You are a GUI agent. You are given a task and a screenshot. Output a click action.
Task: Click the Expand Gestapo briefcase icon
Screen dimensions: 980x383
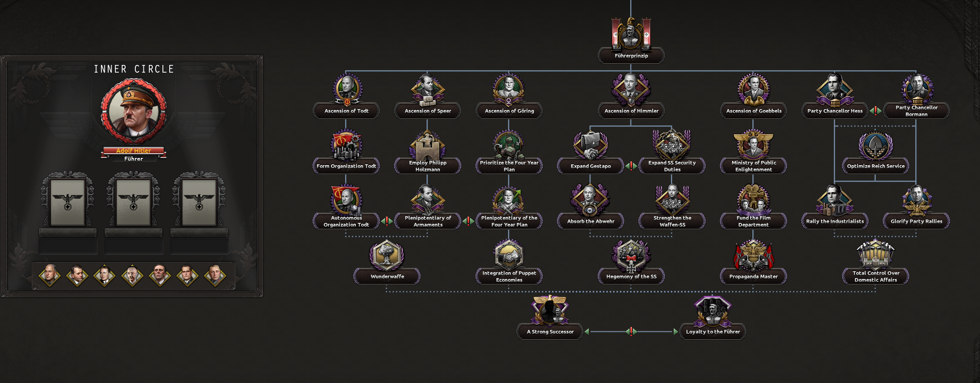click(590, 145)
